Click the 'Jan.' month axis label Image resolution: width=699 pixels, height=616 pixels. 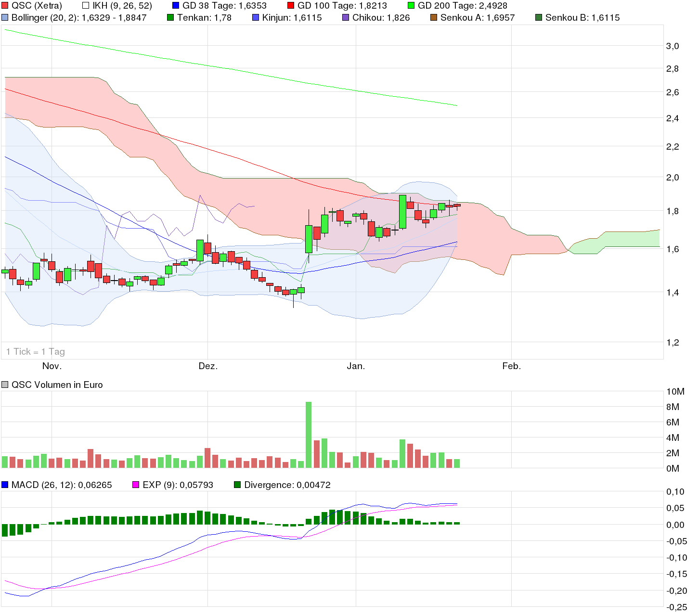point(356,366)
